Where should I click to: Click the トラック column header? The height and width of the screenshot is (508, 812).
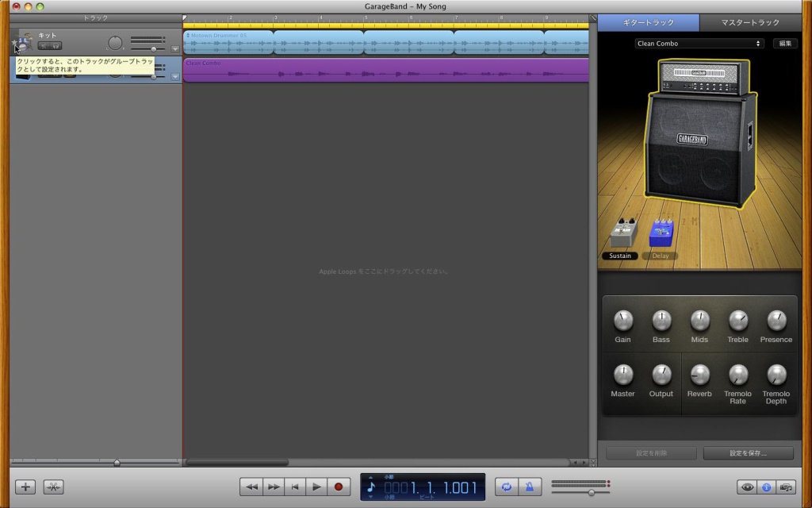click(96, 18)
